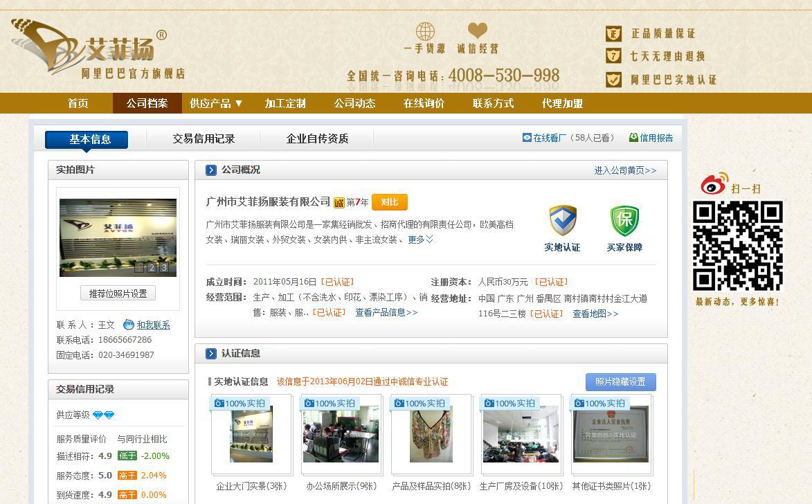
Task: Click the founding date 2011年05月16日
Action: [285, 282]
